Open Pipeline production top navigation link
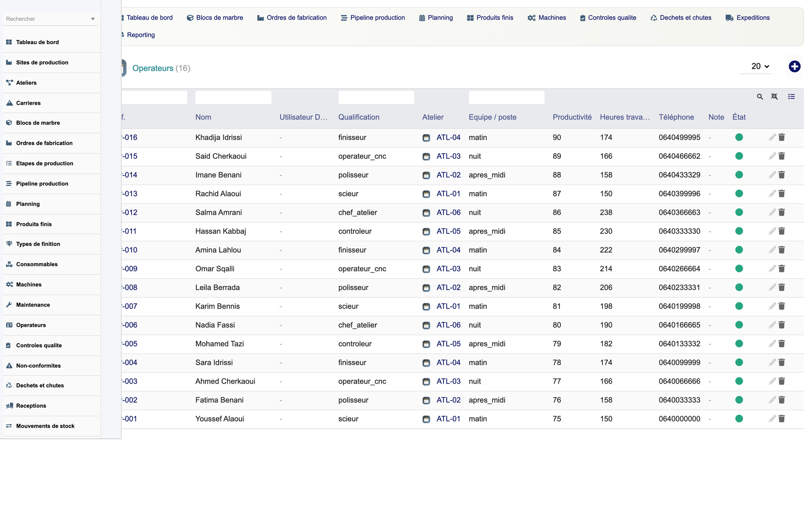This screenshot has height=507, width=812. 373,18
